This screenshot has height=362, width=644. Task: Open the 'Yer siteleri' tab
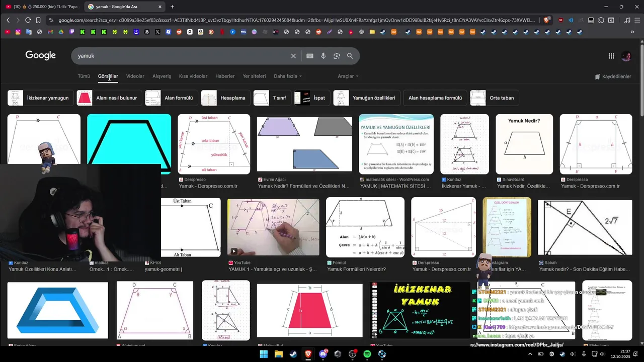coord(254,76)
